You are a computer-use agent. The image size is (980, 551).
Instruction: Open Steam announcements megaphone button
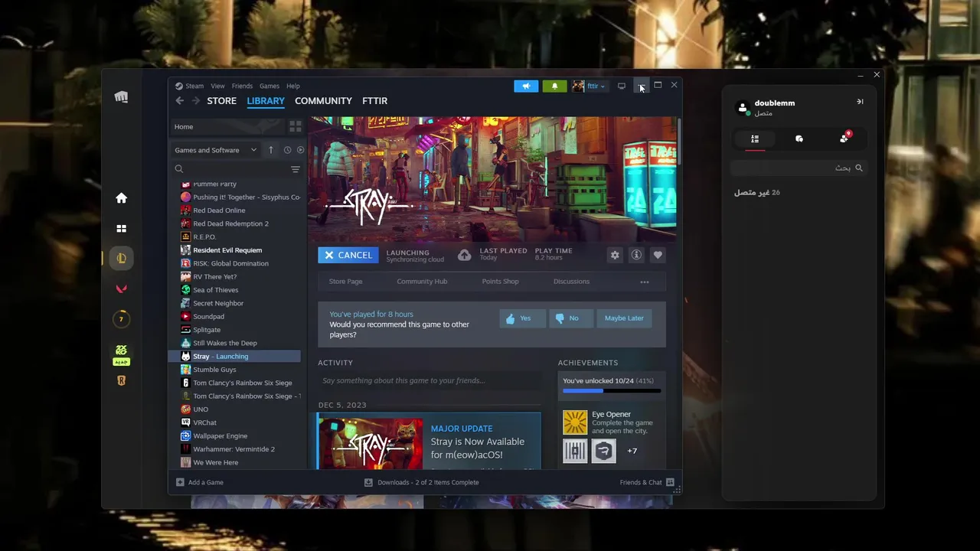click(x=526, y=86)
